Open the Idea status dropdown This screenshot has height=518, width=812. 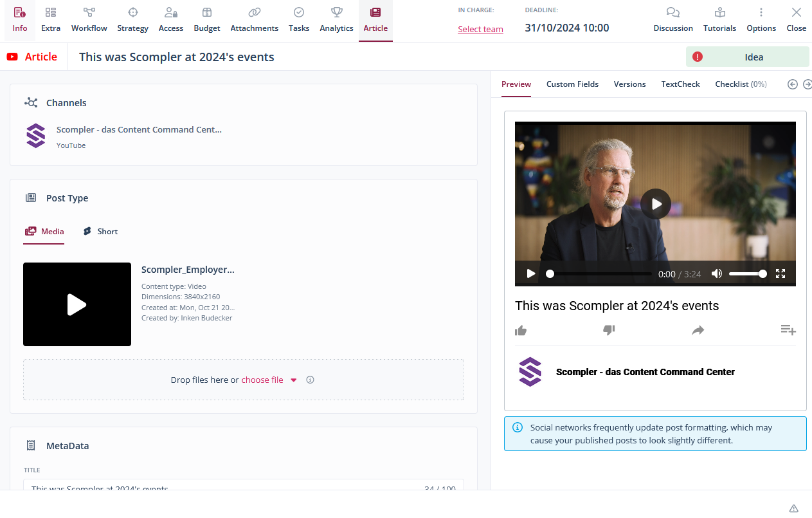click(x=747, y=57)
